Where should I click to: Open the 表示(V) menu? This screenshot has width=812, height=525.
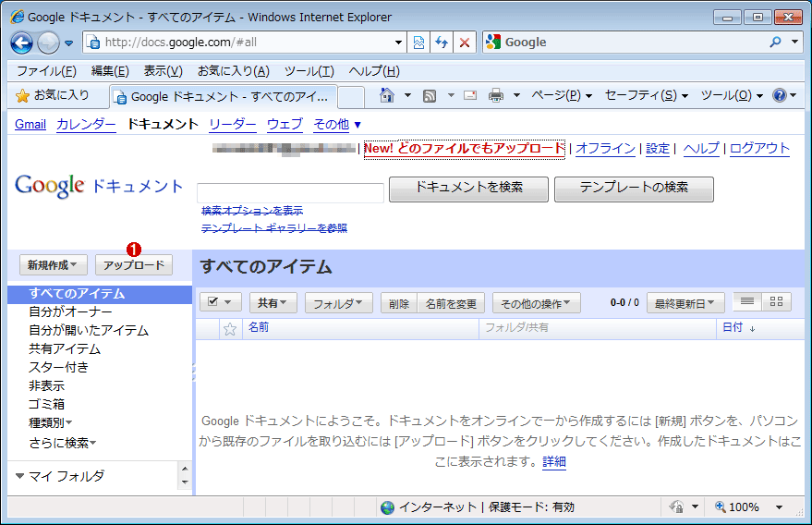point(164,71)
